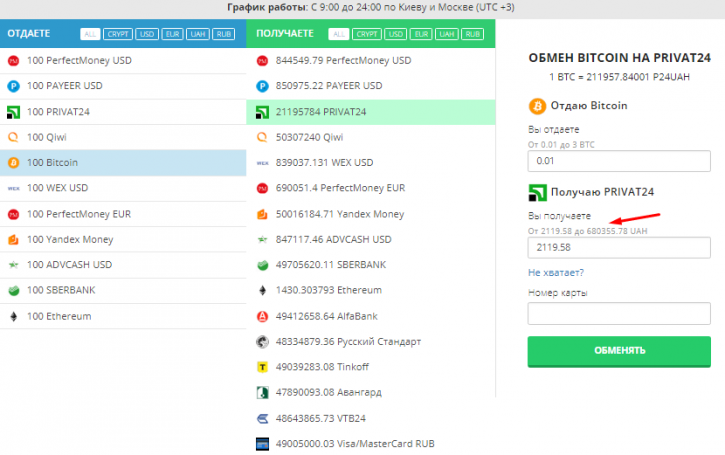This screenshot has height=455, width=725.
Task: Click Qiwi icon in receive list
Action: (x=262, y=137)
